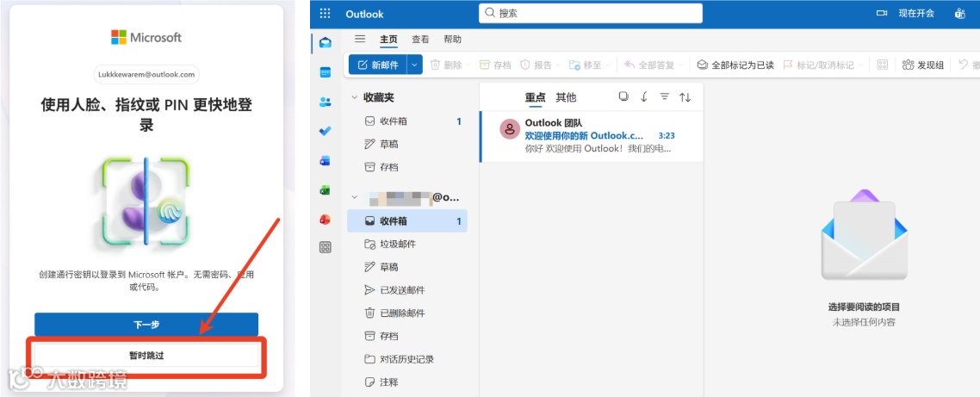Open the 已发送邮件 sent folder

click(406, 290)
